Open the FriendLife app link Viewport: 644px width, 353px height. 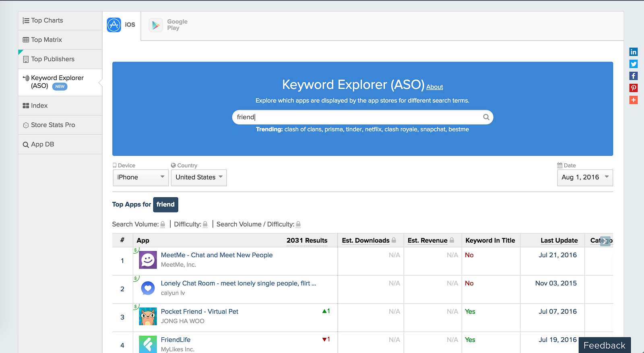coord(175,340)
